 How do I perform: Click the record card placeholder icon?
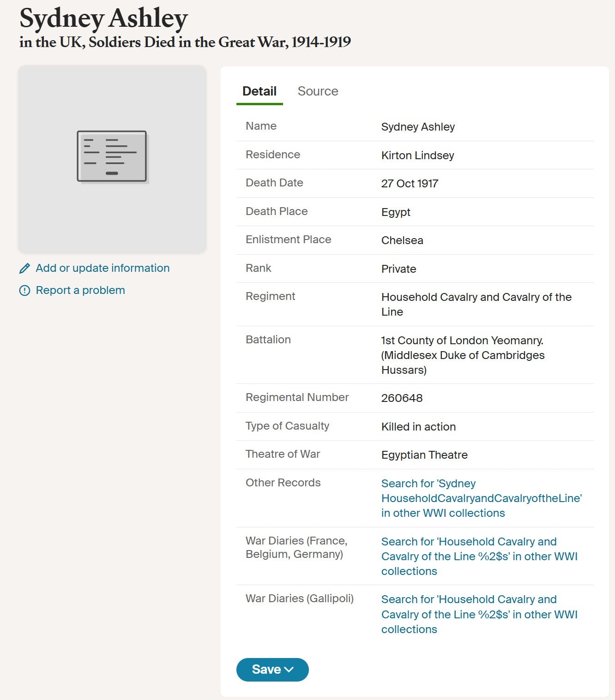point(112,156)
